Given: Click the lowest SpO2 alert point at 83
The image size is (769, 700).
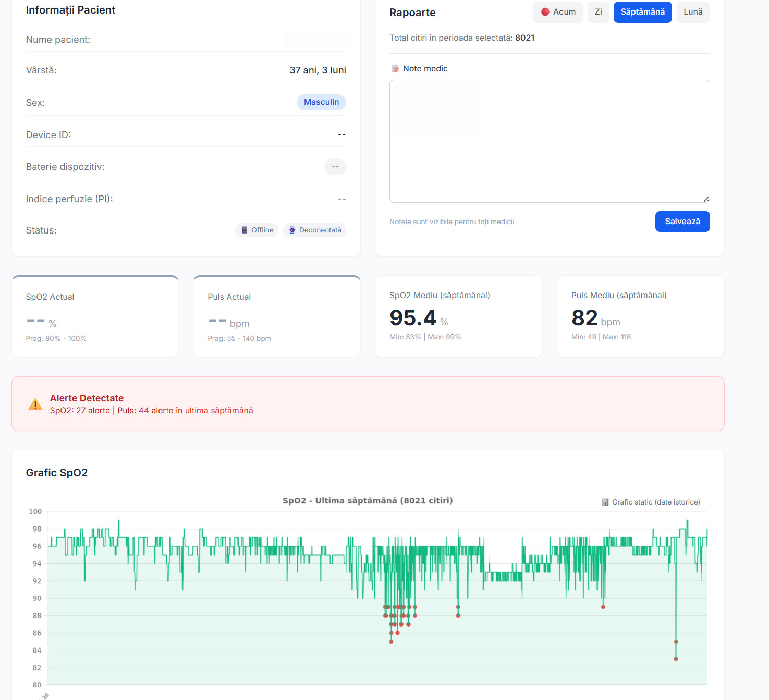Looking at the screenshot, I should point(676,659).
